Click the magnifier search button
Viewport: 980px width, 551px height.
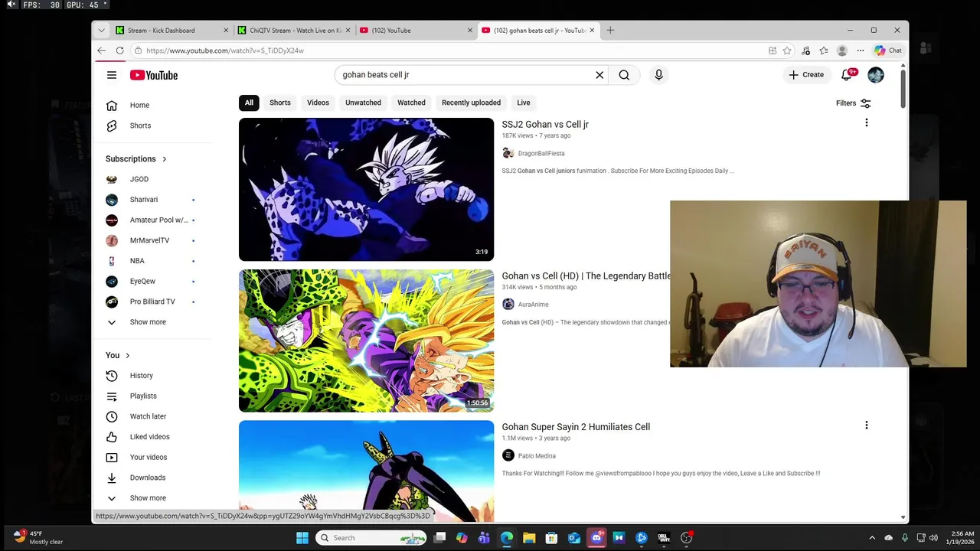(624, 75)
